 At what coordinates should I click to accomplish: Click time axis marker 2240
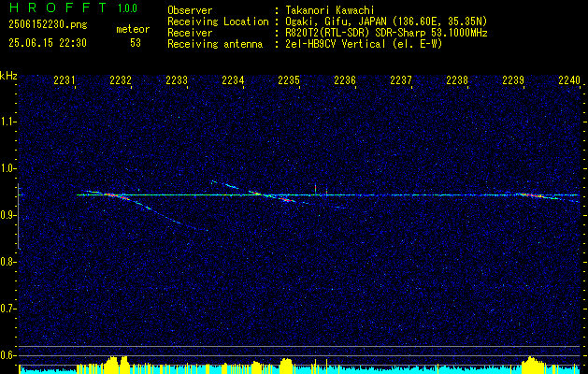click(x=569, y=80)
